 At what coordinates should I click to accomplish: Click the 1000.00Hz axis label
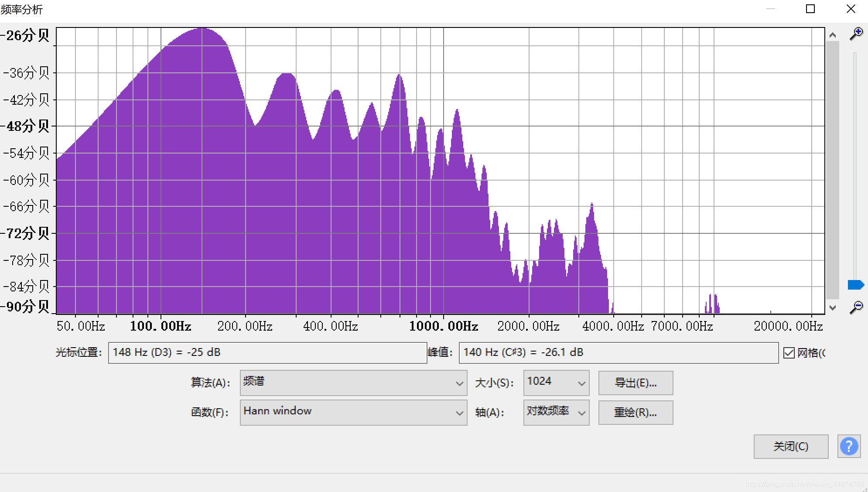(x=444, y=326)
